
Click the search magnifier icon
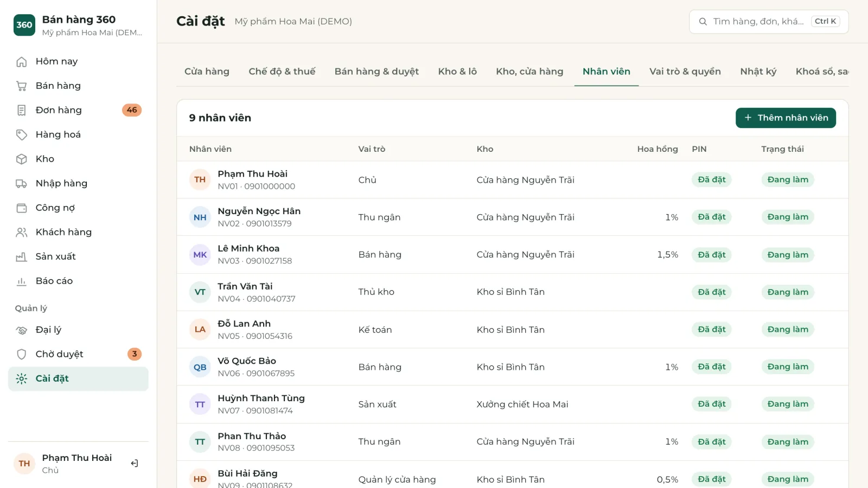[x=703, y=22]
